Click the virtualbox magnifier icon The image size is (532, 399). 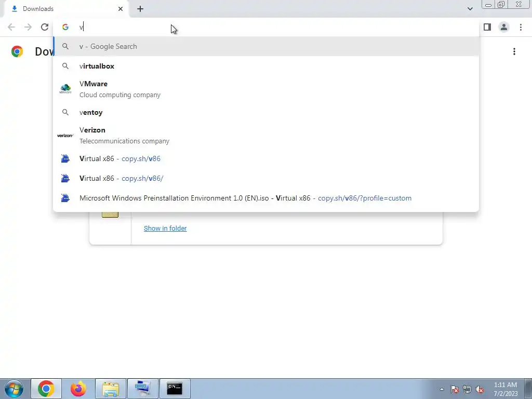65,66
